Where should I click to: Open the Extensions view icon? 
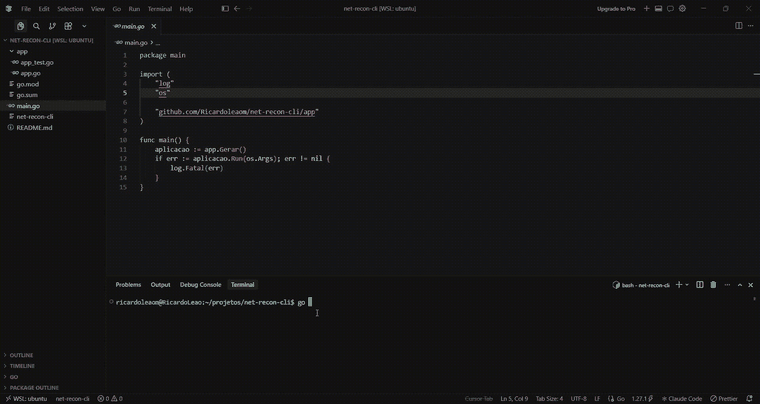(68, 26)
